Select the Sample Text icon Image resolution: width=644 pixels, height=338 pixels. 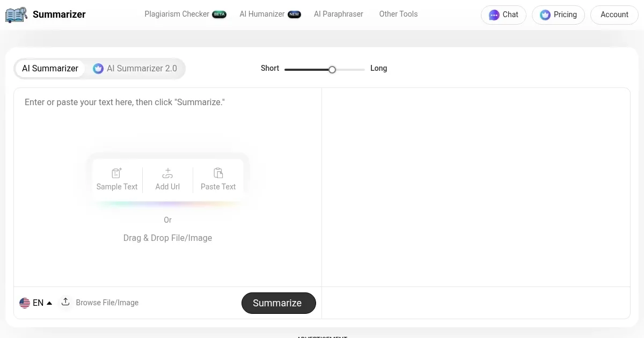tap(116, 173)
